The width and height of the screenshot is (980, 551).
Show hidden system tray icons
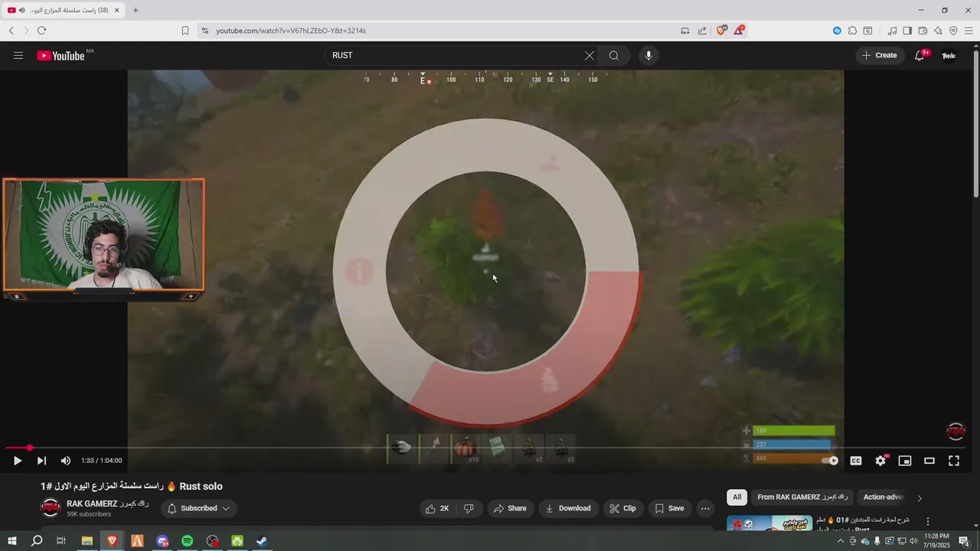(841, 541)
